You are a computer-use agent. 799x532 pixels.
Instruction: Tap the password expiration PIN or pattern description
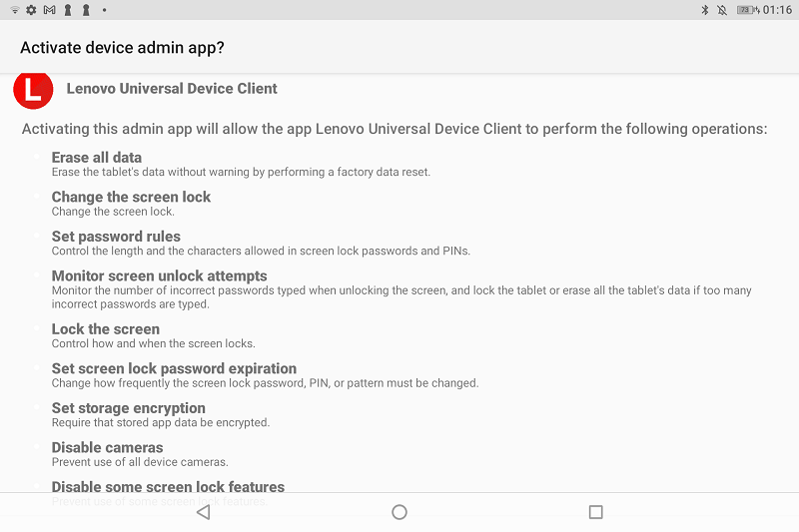coord(265,383)
